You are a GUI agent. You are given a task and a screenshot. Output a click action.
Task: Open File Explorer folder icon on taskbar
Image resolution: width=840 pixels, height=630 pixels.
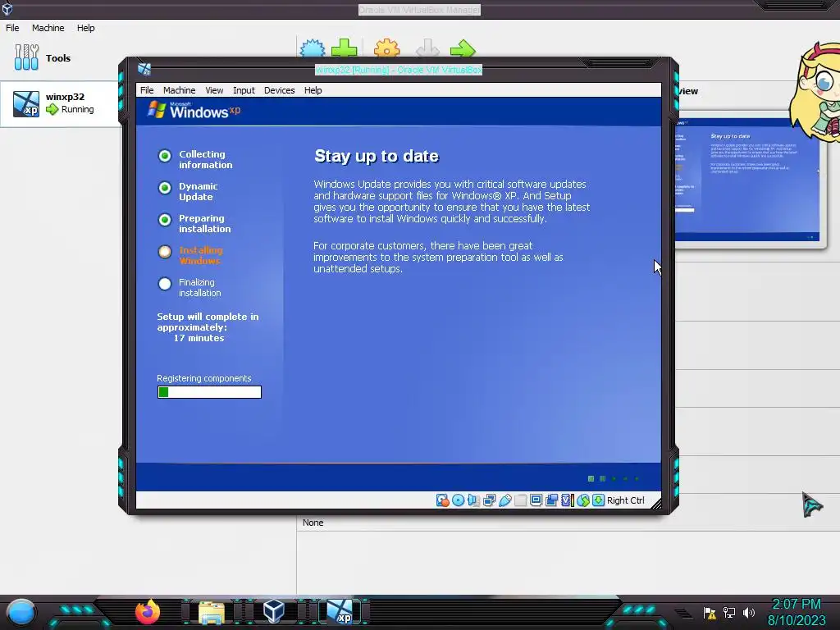pyautogui.click(x=212, y=612)
